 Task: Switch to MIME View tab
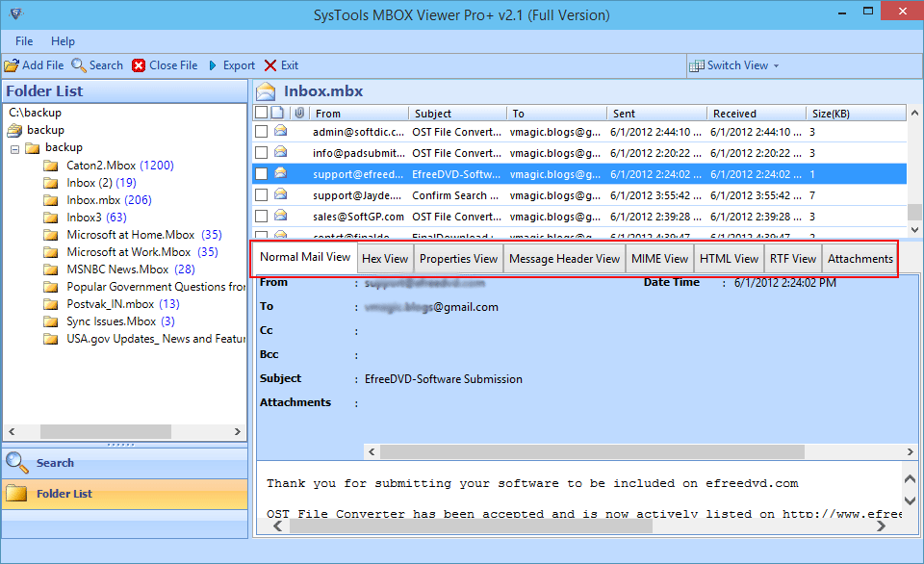click(x=659, y=259)
